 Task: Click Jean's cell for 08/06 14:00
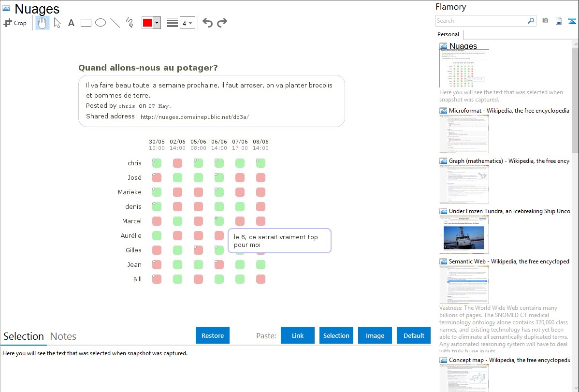[261, 264]
